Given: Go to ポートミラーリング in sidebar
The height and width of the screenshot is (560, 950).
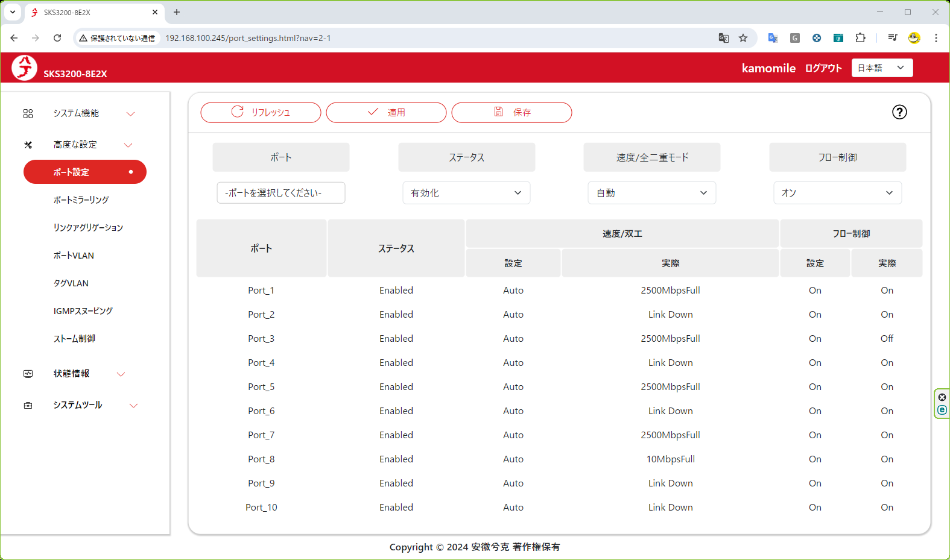Looking at the screenshot, I should coord(81,200).
